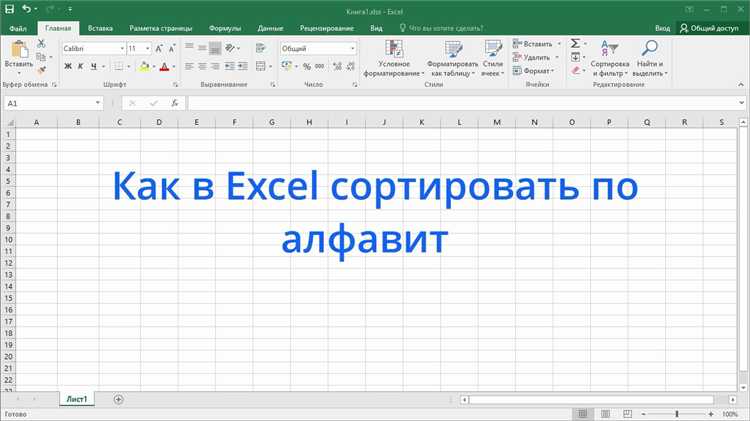
Task: Open Cell Styles (Стили ячеек) menu
Action: [493, 58]
